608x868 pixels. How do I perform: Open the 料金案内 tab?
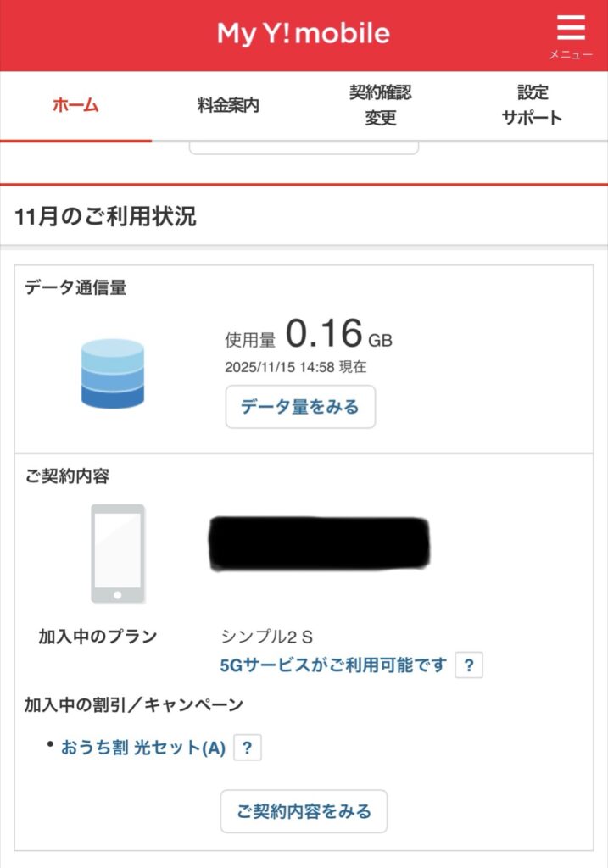pos(228,105)
